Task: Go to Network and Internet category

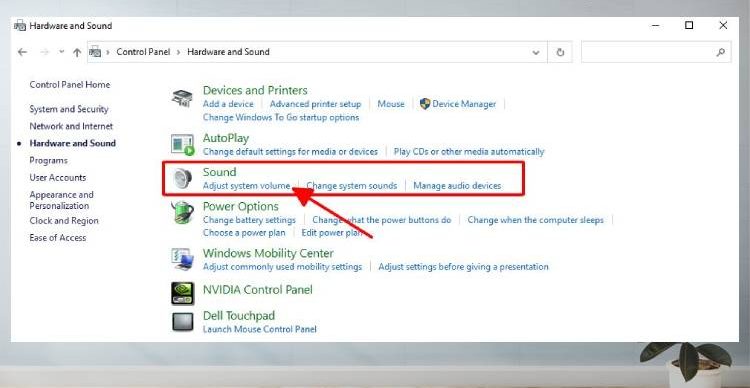Action: pos(71,126)
